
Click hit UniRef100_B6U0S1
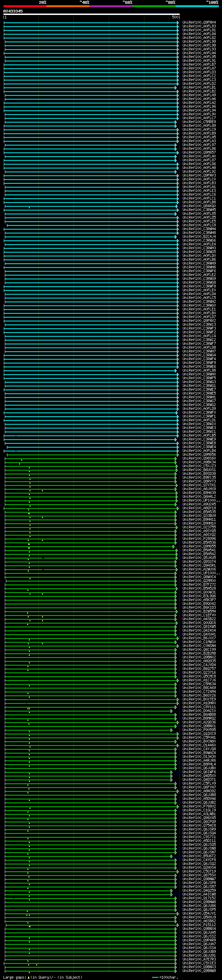pos(199,469)
